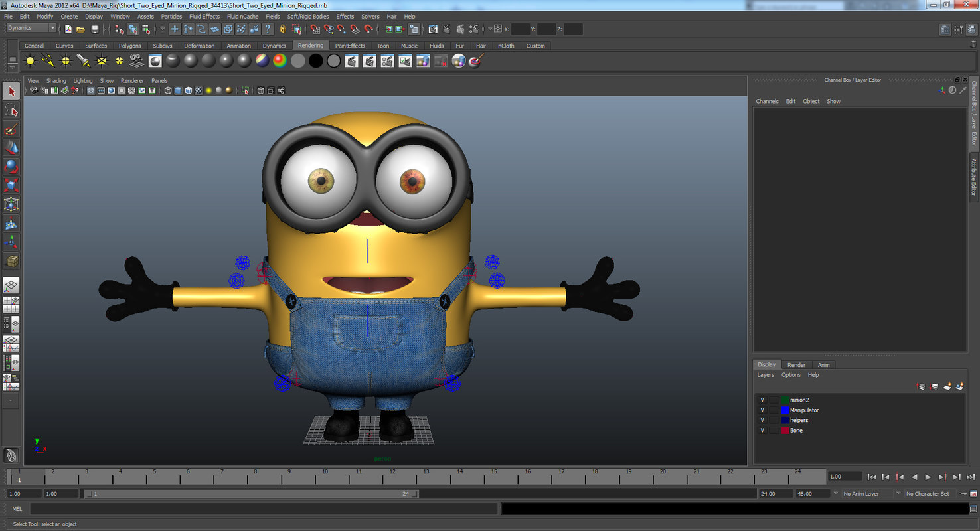Image resolution: width=980 pixels, height=531 pixels.
Task: Toggle visibility of the Bone layer
Action: pos(762,430)
